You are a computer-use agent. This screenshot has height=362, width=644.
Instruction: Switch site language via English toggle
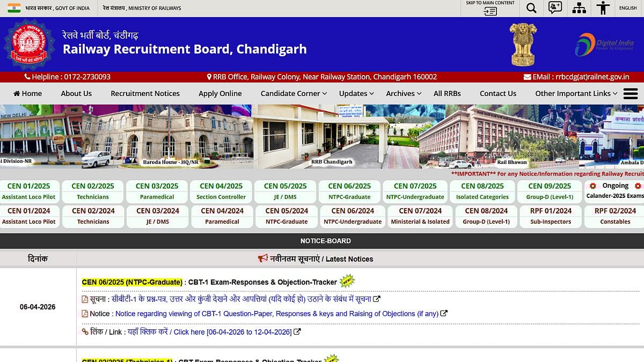point(628,8)
